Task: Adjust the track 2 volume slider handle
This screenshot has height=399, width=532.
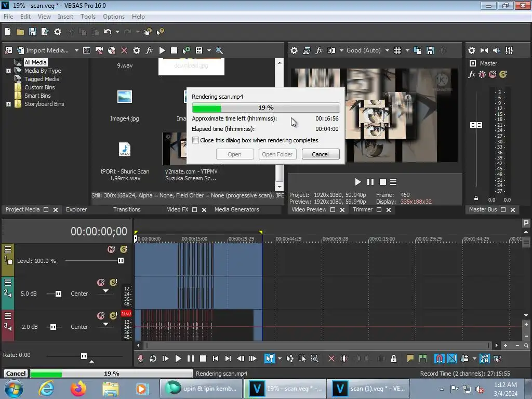Action: coord(58,294)
